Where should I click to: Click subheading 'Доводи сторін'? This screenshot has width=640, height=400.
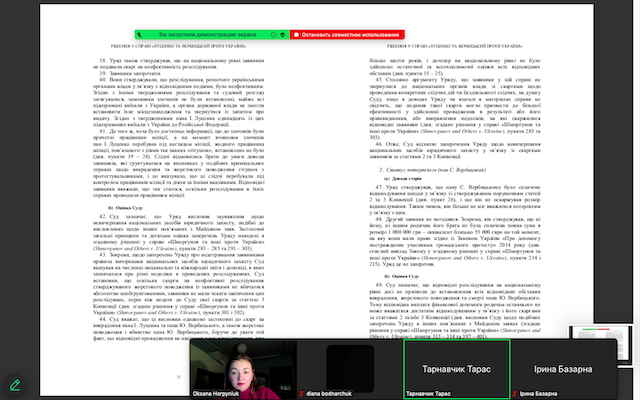tap(402, 178)
